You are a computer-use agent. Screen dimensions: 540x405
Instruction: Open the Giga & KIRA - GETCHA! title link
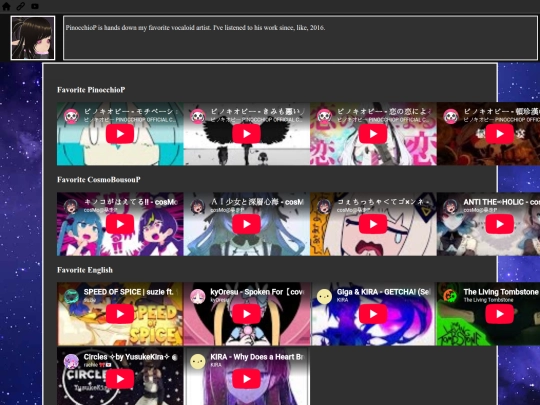384,292
